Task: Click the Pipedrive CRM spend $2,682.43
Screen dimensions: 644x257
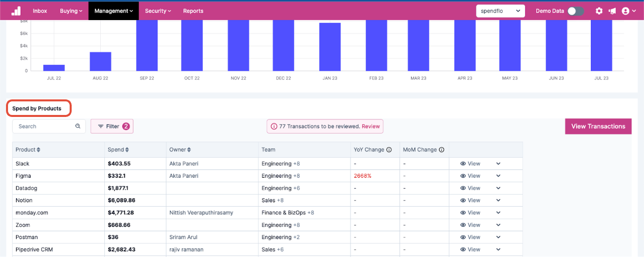Action: pos(122,249)
